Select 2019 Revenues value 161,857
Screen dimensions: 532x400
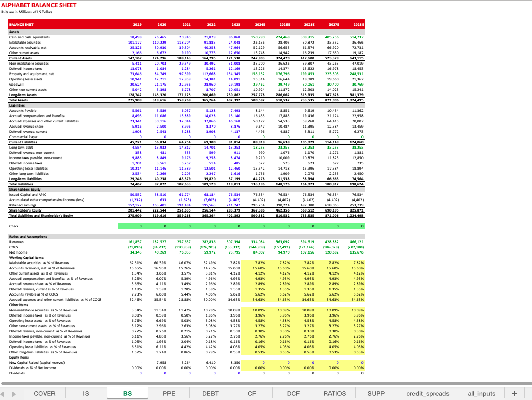pyautogui.click(x=135, y=242)
